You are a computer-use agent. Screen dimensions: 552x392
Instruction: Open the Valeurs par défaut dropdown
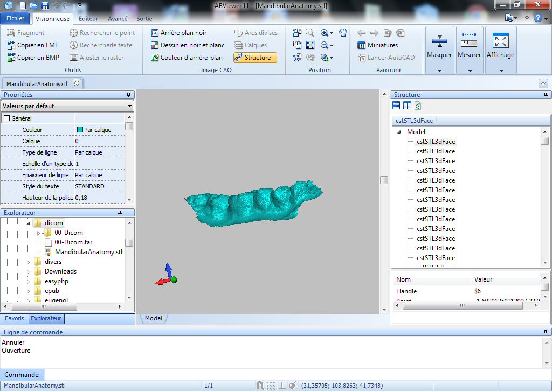coord(67,106)
